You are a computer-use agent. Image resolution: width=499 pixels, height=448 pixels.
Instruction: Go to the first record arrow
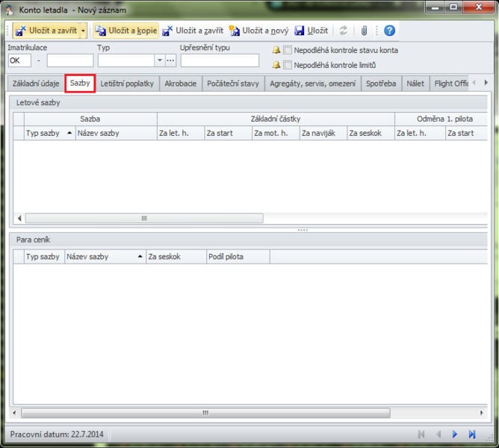pyautogui.click(x=421, y=434)
